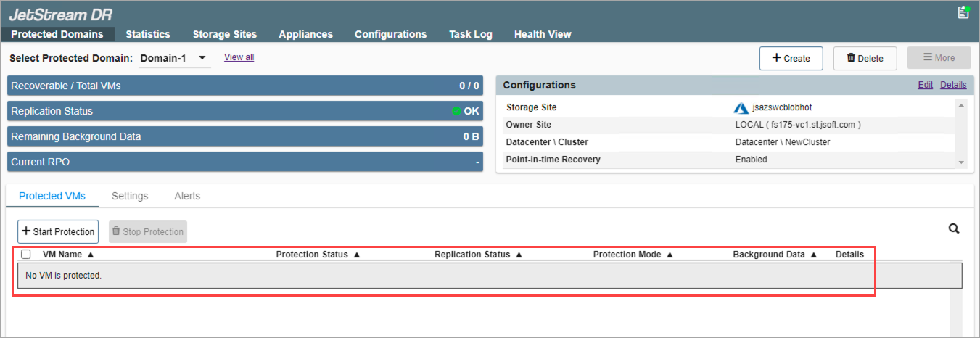Sort by VM Name arrow

[91, 255]
